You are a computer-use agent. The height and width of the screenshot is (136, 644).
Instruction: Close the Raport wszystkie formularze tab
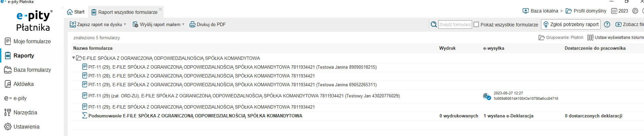click(160, 9)
